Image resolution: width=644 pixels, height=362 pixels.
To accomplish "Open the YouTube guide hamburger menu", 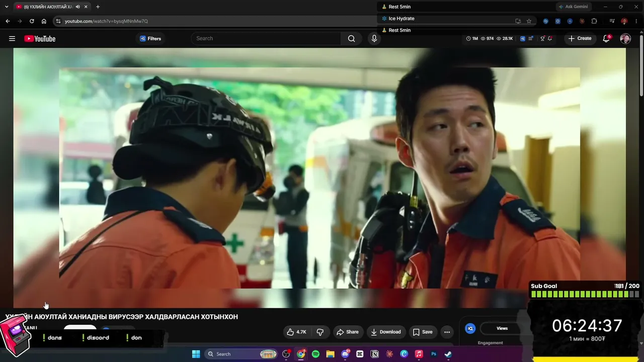I will tap(12, 39).
